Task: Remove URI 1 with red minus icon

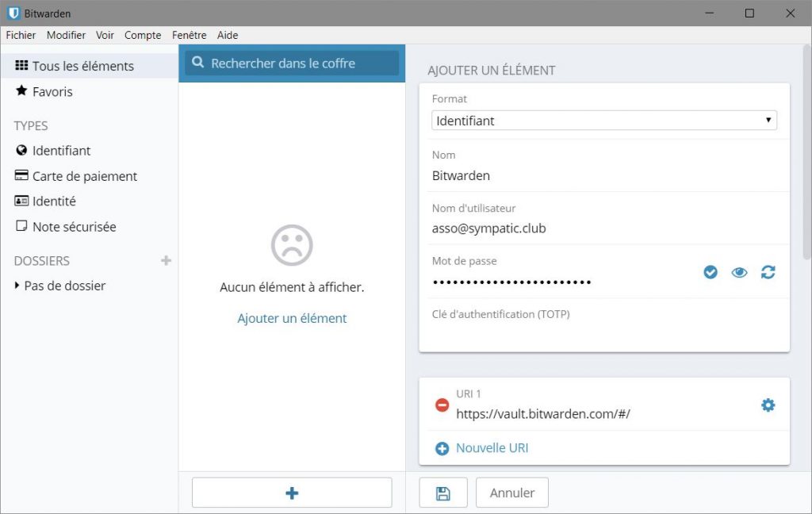Action: (x=442, y=405)
